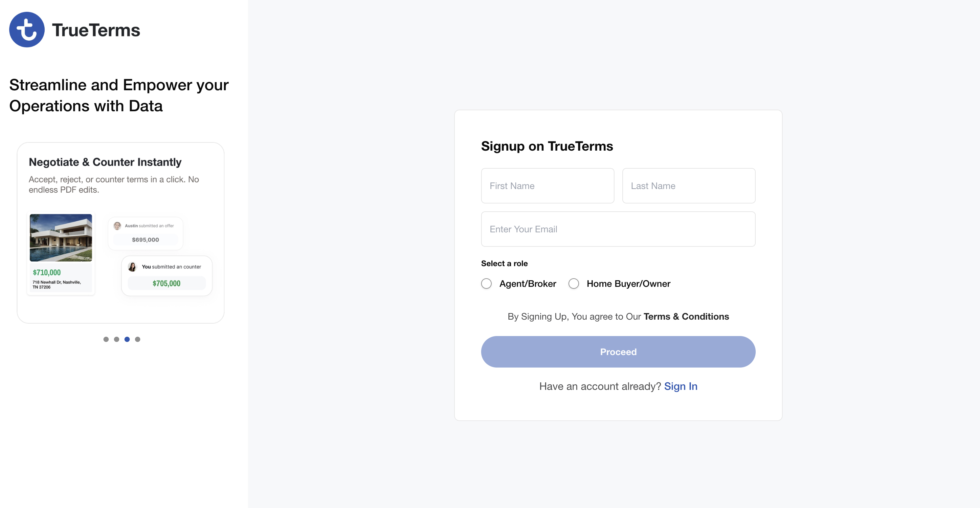This screenshot has width=980, height=508.
Task: Select the Agent/Broker role radio button
Action: point(486,284)
